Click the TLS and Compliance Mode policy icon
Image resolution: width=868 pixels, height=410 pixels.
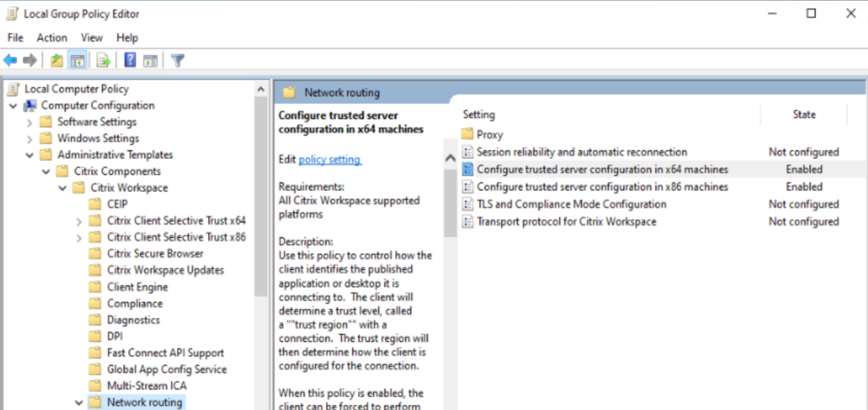[x=468, y=204]
